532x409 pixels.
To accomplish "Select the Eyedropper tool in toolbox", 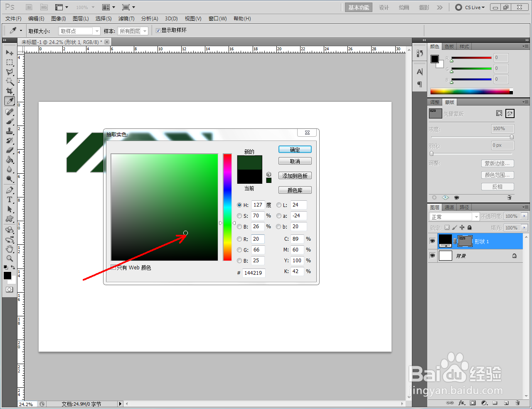I will pos(10,101).
